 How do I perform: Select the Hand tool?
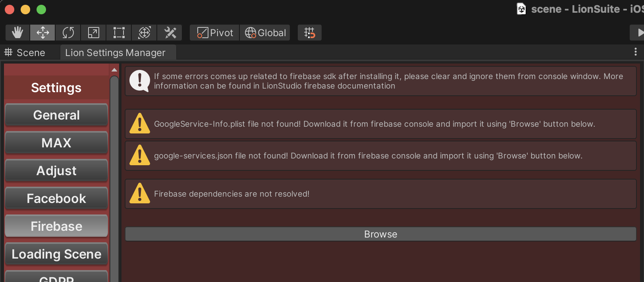[17, 33]
